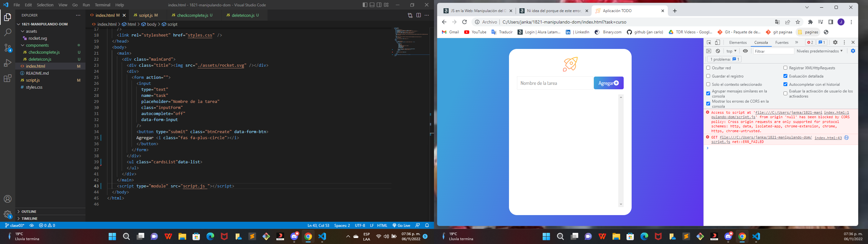Viewport: 868px width, 244px height.
Task: Open deleteIcon.js in the Explorer tree
Action: [40, 59]
